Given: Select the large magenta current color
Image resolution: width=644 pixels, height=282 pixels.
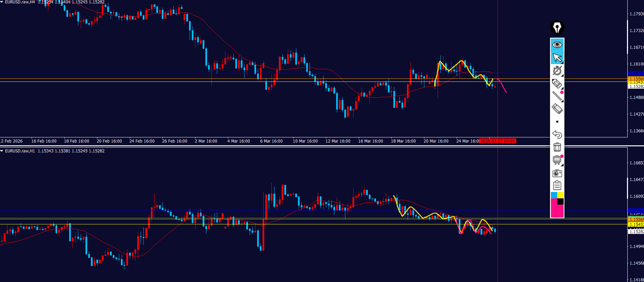Looking at the screenshot, I should click(x=557, y=211).
